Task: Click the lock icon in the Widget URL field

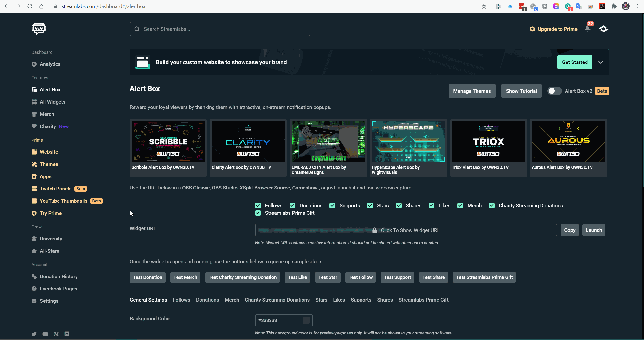Action: (374, 230)
